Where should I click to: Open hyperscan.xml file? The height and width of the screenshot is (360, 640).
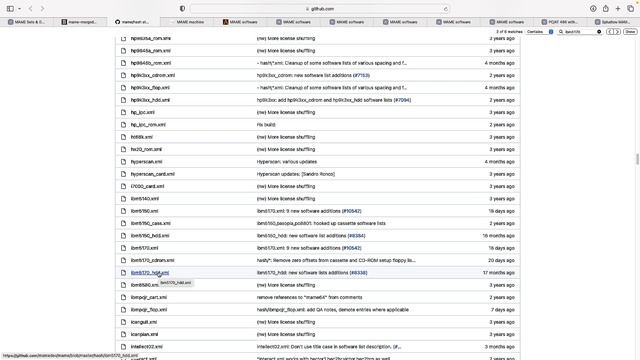coord(146,162)
